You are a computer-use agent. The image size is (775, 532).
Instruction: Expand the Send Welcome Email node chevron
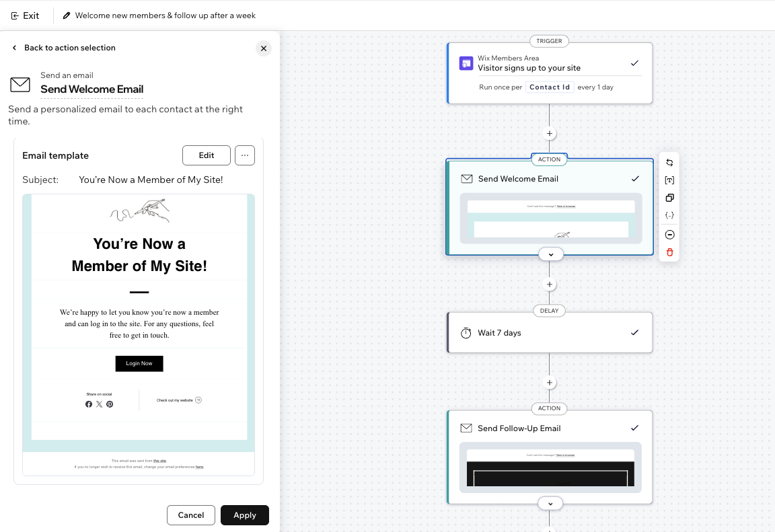pyautogui.click(x=550, y=254)
